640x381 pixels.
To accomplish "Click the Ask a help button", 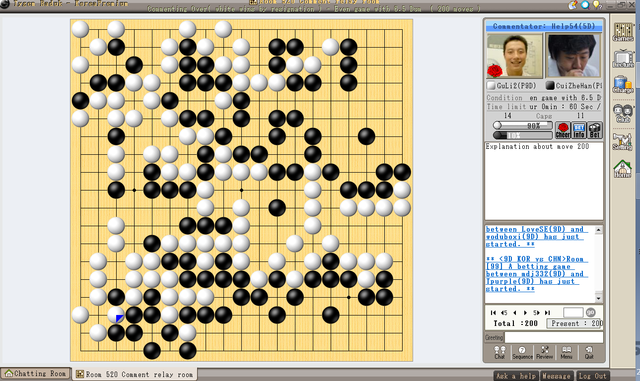I will pyautogui.click(x=516, y=376).
